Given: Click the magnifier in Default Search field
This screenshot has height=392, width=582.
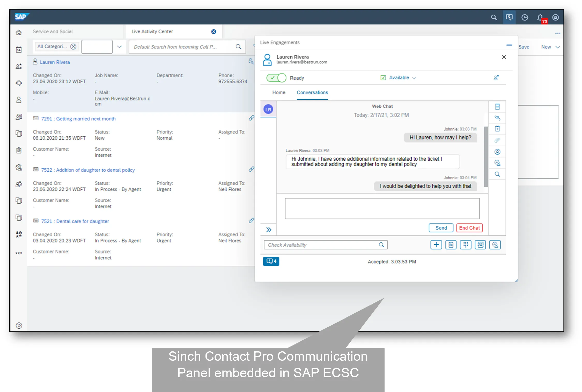Looking at the screenshot, I should pyautogui.click(x=238, y=47).
